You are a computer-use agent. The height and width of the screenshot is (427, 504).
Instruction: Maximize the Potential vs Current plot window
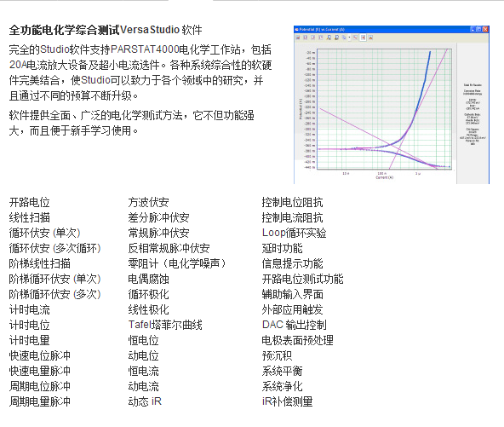(x=479, y=29)
